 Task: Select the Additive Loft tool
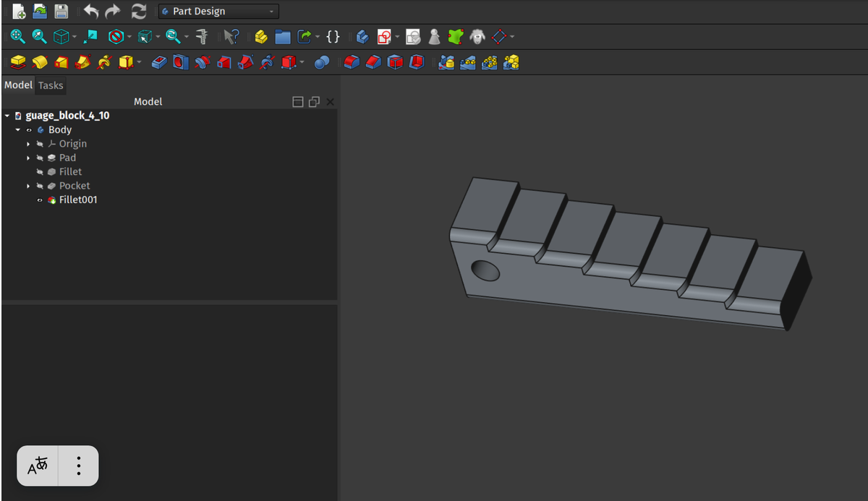pos(61,63)
